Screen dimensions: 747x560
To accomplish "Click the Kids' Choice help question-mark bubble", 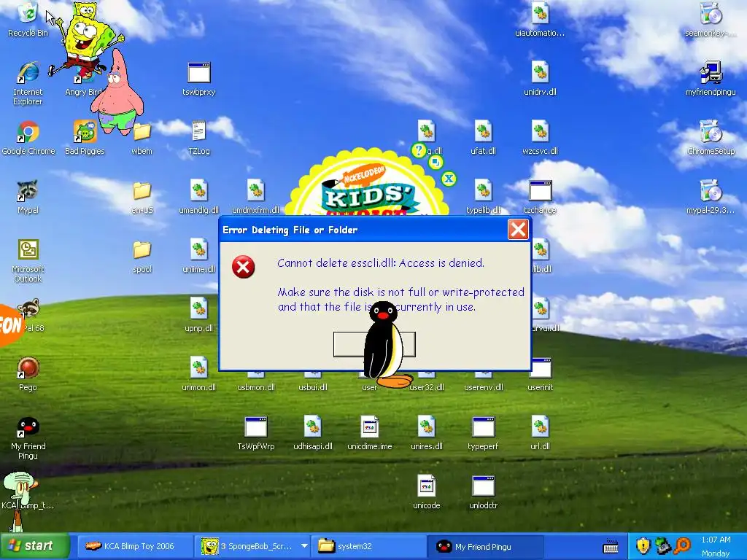I will pos(418,150).
